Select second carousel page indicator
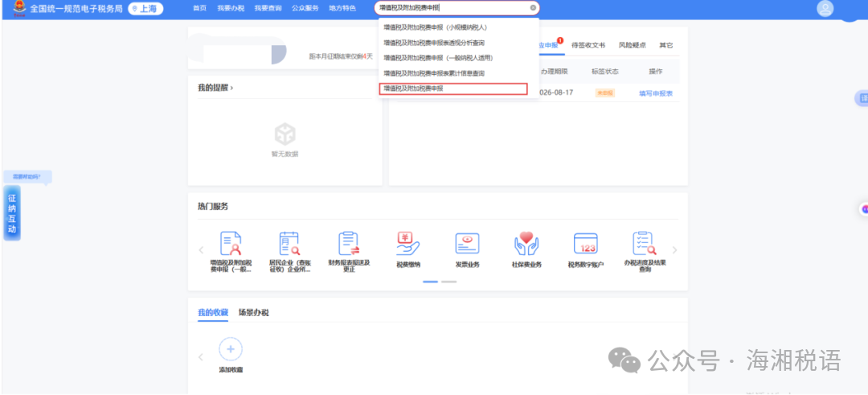 pyautogui.click(x=449, y=282)
